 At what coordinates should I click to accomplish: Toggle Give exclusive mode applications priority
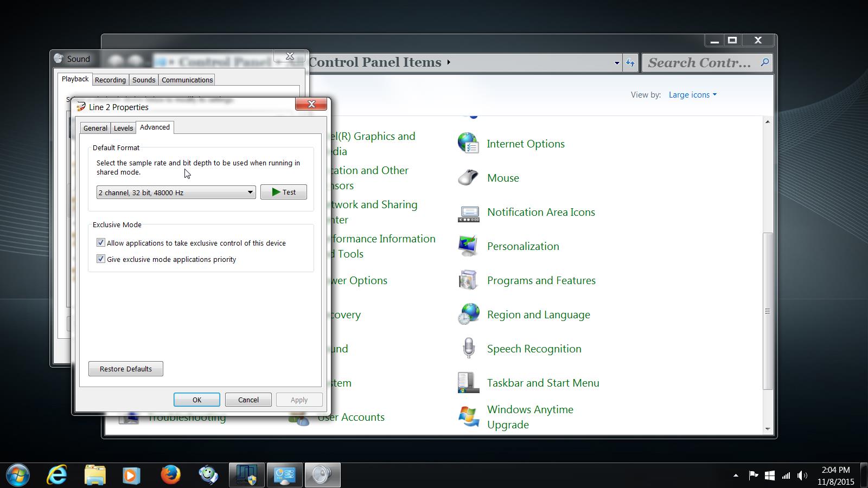pyautogui.click(x=101, y=259)
